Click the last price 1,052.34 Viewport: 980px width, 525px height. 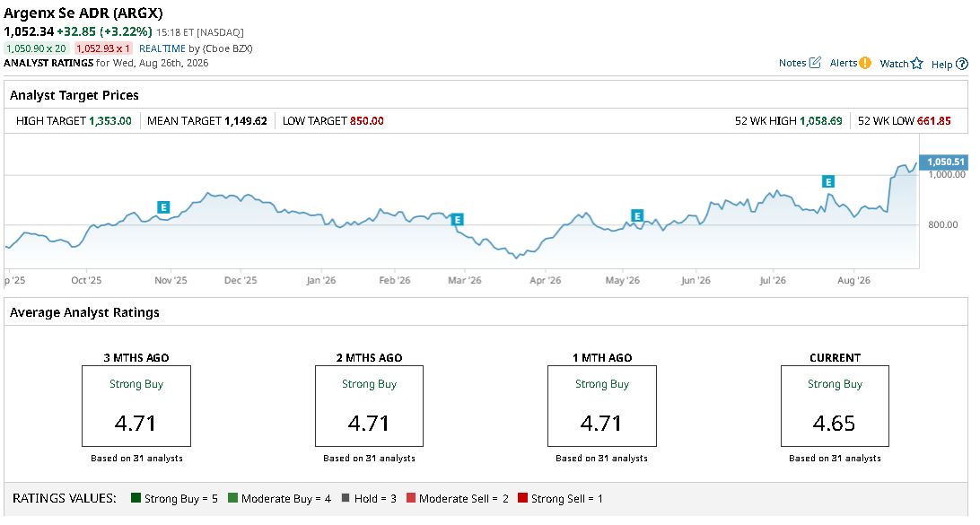click(x=29, y=31)
